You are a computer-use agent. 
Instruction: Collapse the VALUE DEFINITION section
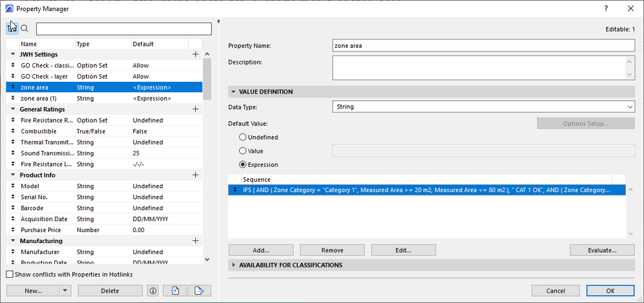pos(234,92)
